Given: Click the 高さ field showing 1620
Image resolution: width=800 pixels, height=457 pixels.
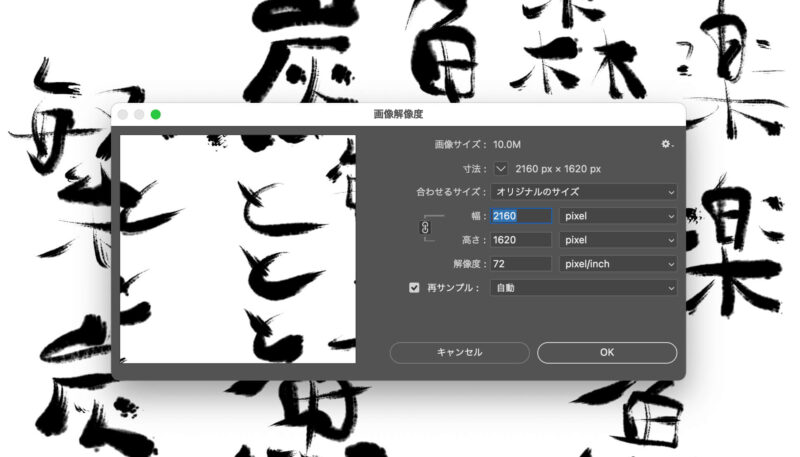Looking at the screenshot, I should point(521,240).
